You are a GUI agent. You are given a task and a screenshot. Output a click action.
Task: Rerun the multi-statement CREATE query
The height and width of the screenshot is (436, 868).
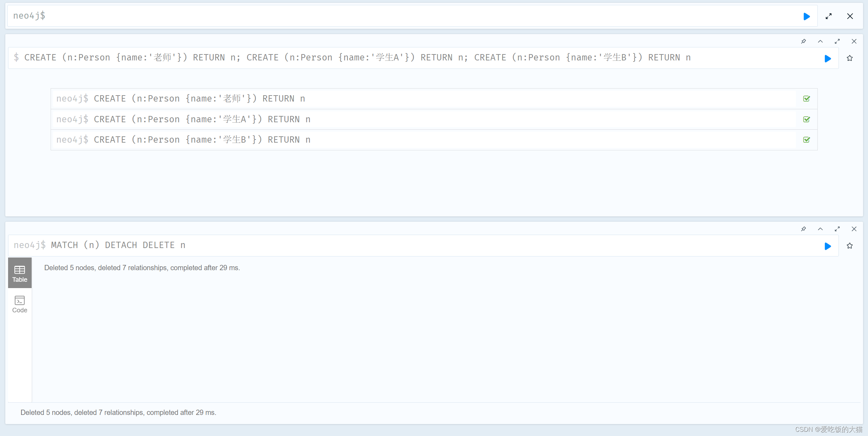pyautogui.click(x=828, y=58)
